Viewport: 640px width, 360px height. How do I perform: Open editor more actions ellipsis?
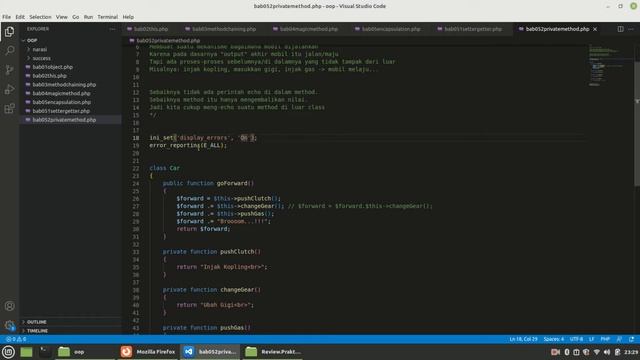(x=631, y=29)
